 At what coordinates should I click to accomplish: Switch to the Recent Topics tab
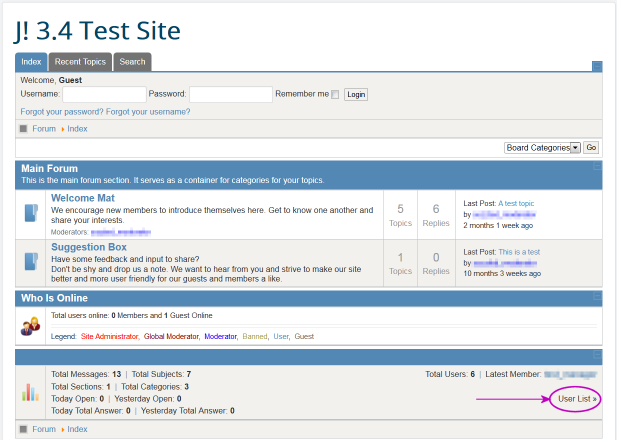click(81, 62)
